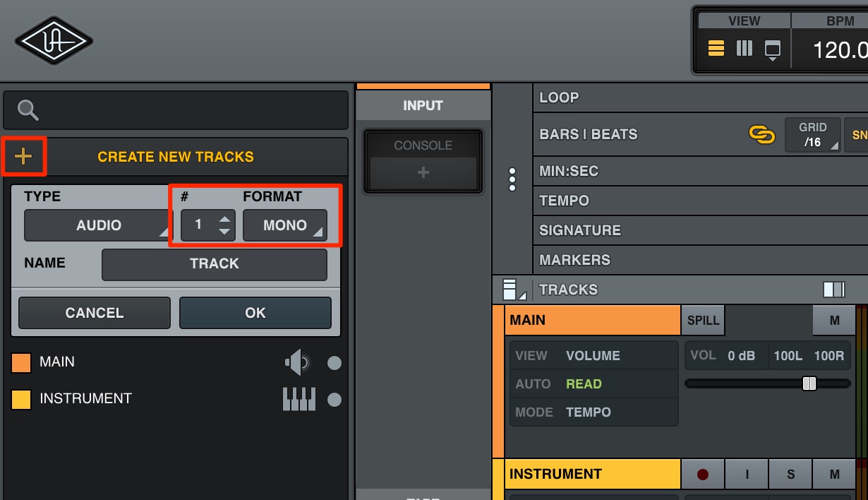The image size is (868, 500).
Task: Select the INSTRUMENT track header name
Action: [x=593, y=475]
